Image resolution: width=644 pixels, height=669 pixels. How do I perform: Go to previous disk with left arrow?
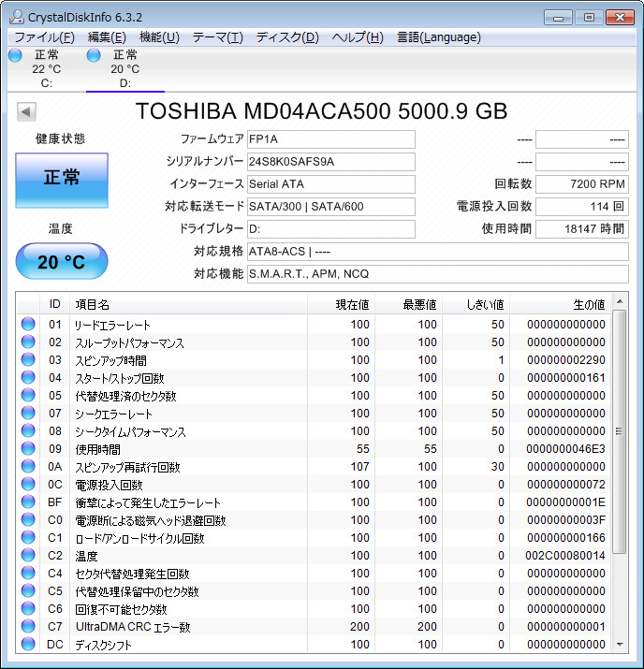(26, 111)
